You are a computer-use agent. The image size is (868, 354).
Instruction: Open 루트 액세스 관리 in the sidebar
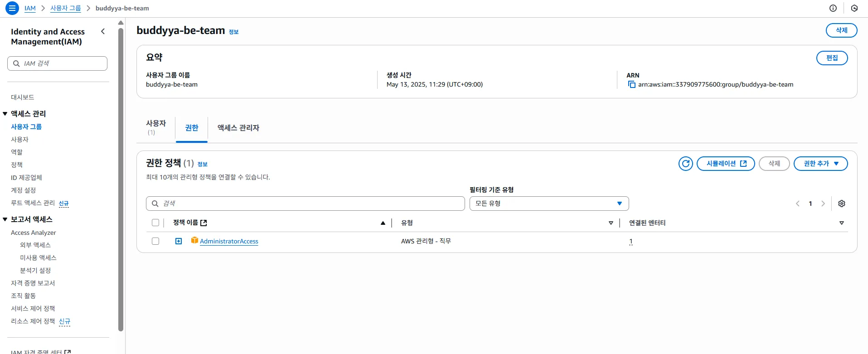[x=33, y=203]
